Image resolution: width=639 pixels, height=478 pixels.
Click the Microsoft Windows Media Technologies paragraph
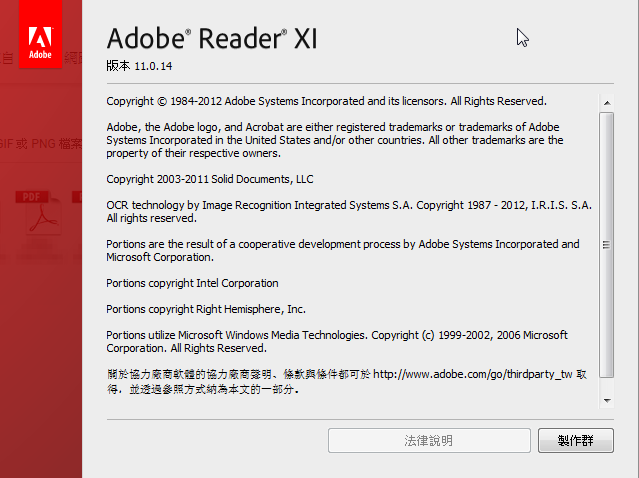pyautogui.click(x=337, y=341)
